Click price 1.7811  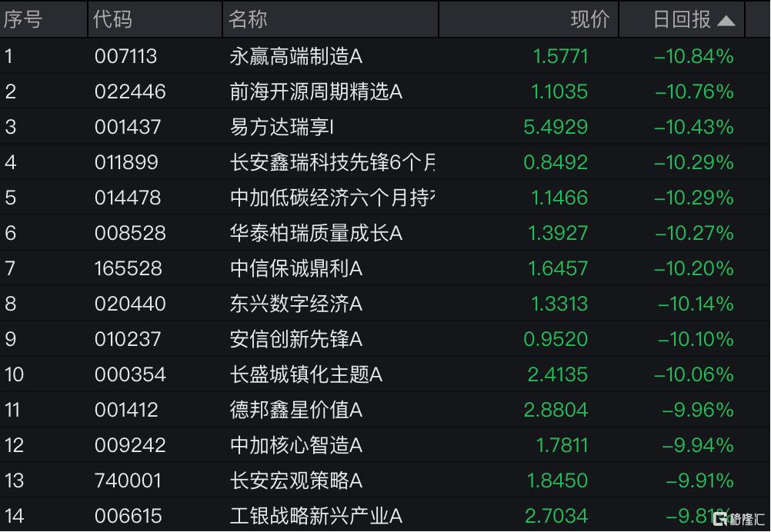[x=562, y=446]
